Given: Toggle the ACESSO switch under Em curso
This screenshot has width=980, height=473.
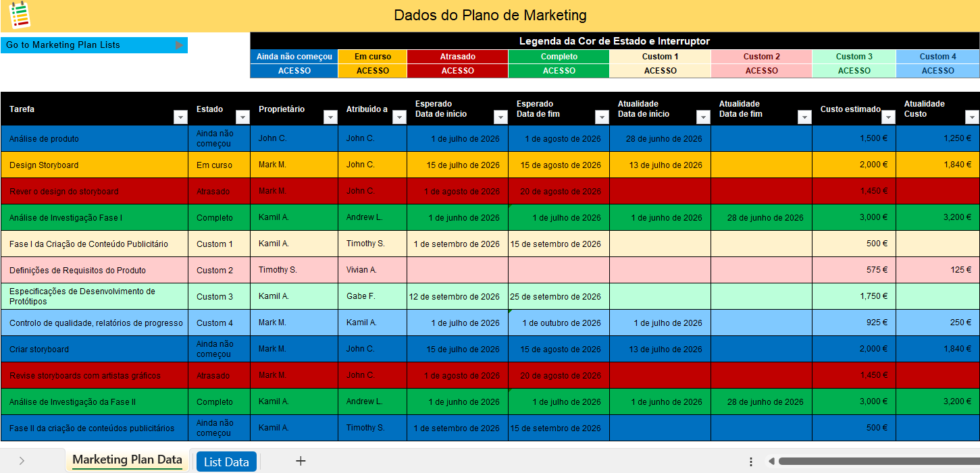Looking at the screenshot, I should [x=372, y=69].
